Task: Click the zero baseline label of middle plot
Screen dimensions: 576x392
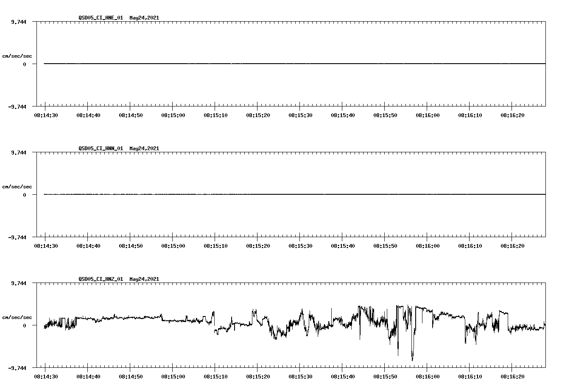Action: [x=25, y=195]
